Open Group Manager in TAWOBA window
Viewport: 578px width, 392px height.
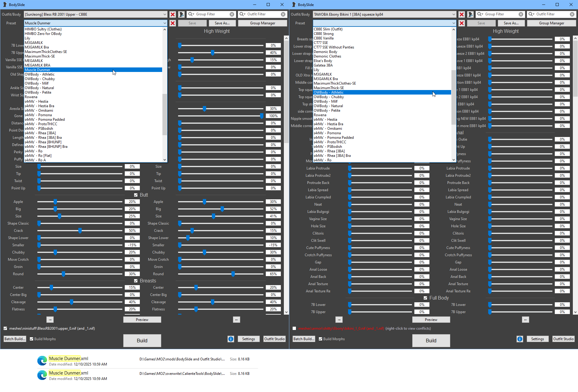coord(551,23)
